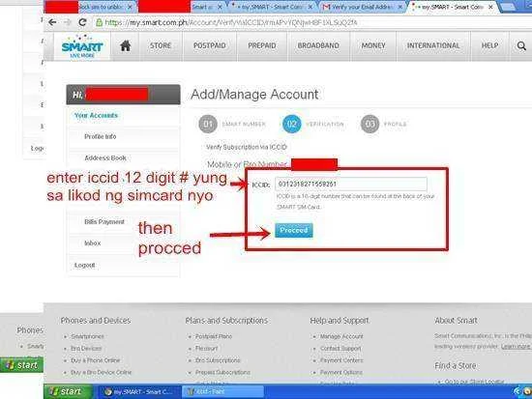Click the Windows Start button on taskbar
Viewport: 532px width, 399px height.
tap(68, 392)
